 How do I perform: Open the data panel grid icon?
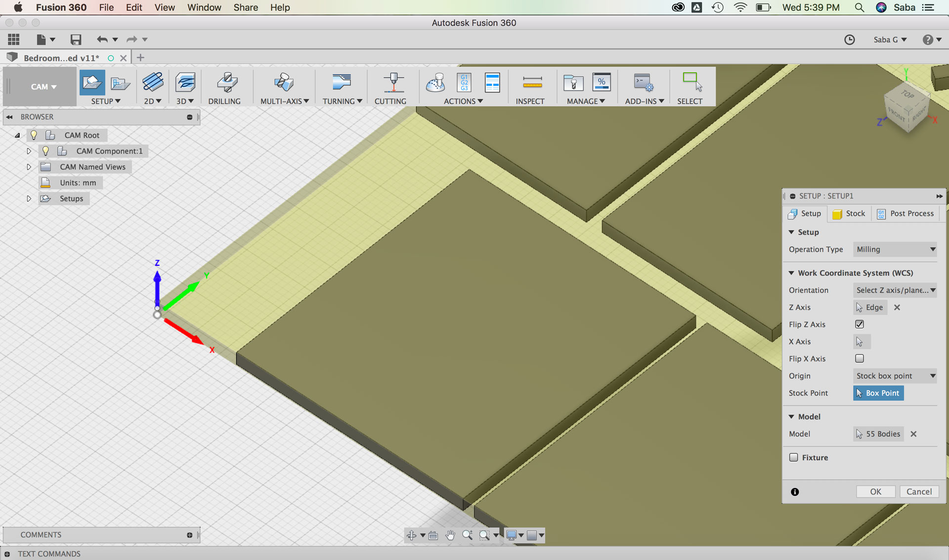coord(14,40)
